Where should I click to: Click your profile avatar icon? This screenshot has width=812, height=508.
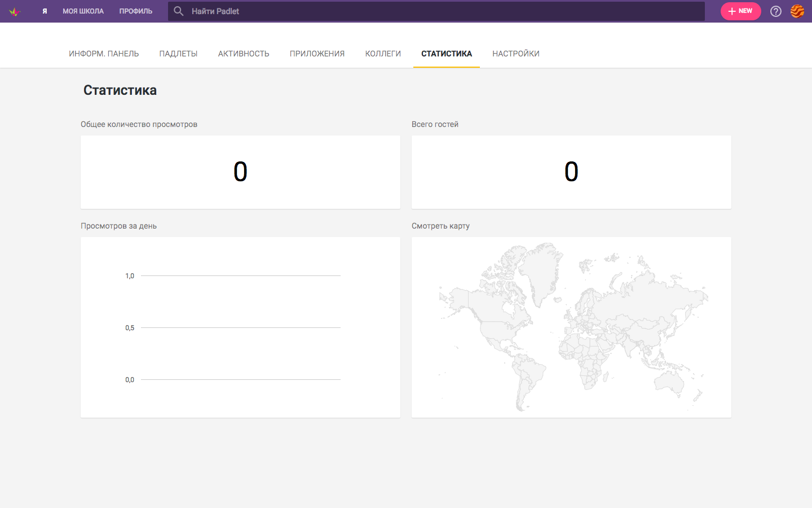click(797, 11)
